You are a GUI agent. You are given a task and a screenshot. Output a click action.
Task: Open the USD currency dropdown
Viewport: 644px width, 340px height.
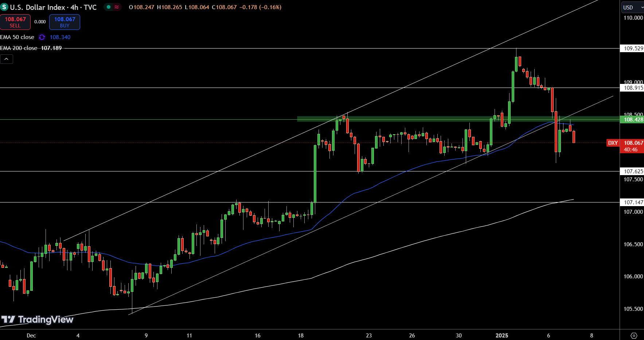(632, 7)
